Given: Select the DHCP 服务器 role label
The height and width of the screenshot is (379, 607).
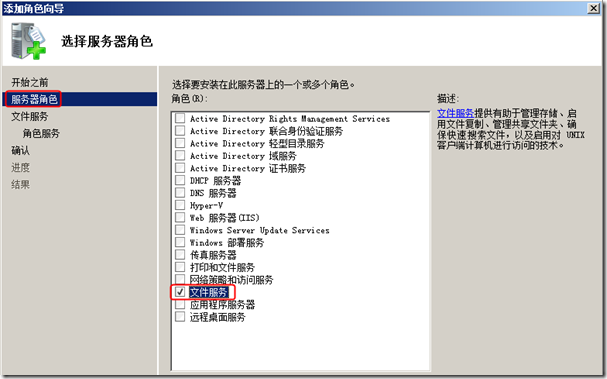Looking at the screenshot, I should tap(215, 180).
